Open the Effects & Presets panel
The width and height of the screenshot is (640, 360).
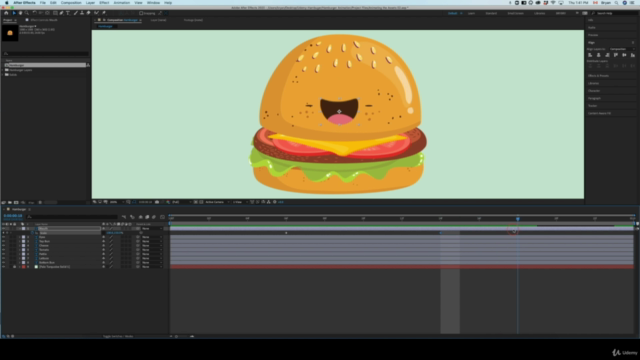598,76
